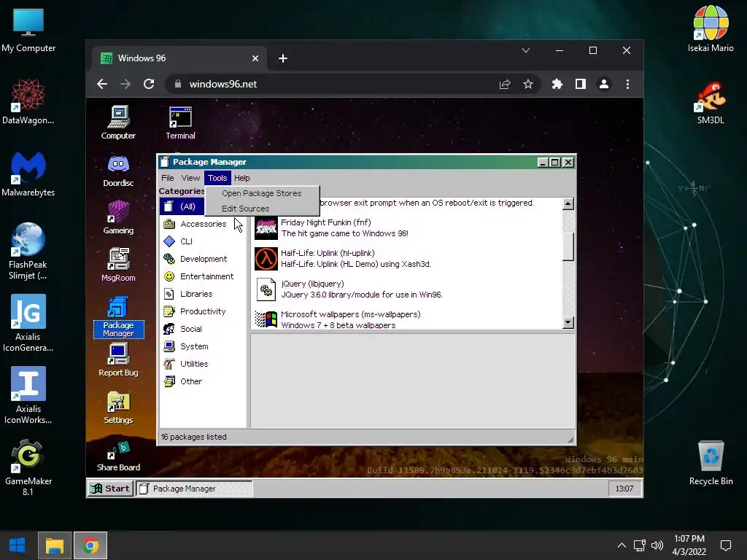This screenshot has width=747, height=560.
Task: Click the Chrome extensions puzzle icon
Action: 557,84
